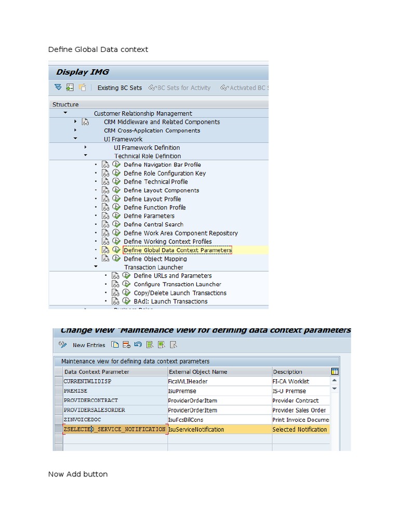399x532 pixels.
Task: Execute Define URLs and Parameters icon
Action: (x=127, y=275)
